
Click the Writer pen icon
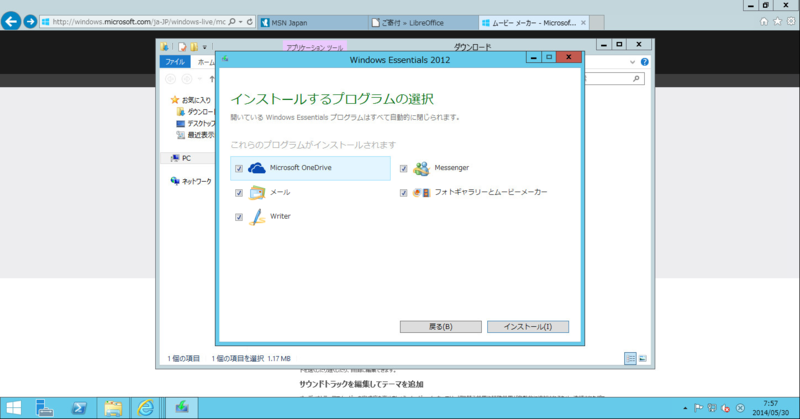click(x=257, y=217)
